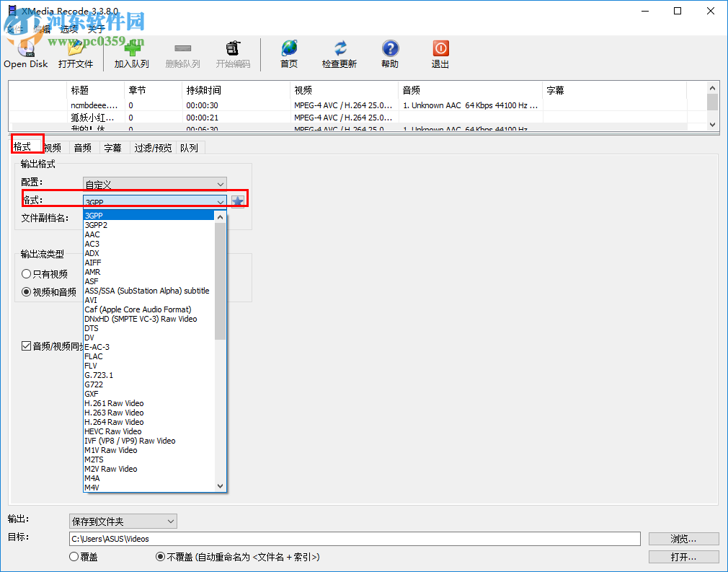
Task: Enable the 音频/视频同步 checkbox
Action: [28, 345]
